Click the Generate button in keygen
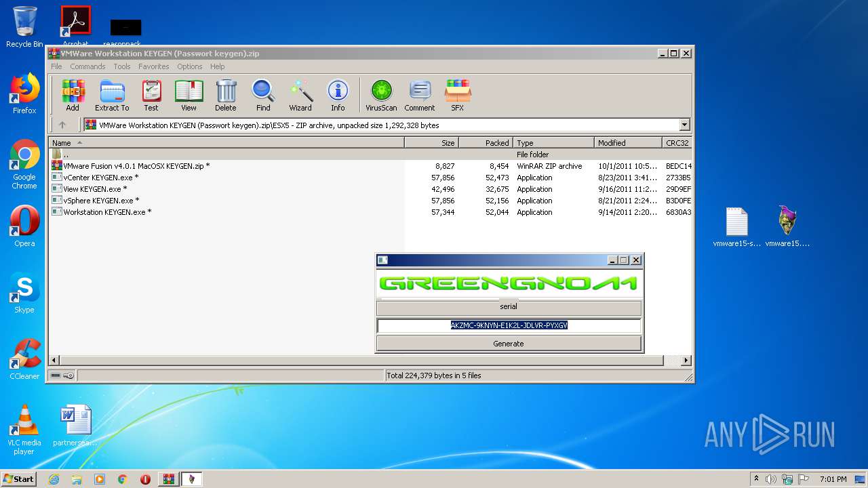Viewport: 868px width, 488px height. (509, 344)
